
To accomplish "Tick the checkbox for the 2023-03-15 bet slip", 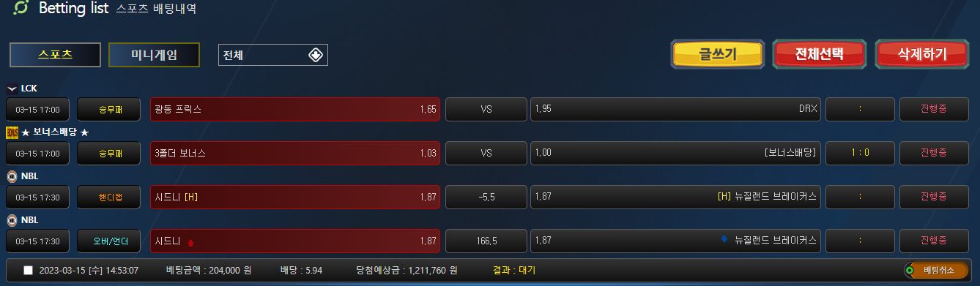I will pyautogui.click(x=28, y=271).
